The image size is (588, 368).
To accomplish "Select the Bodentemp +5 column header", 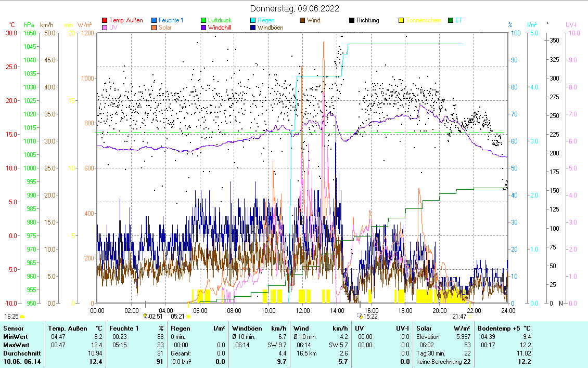I will click(500, 328).
